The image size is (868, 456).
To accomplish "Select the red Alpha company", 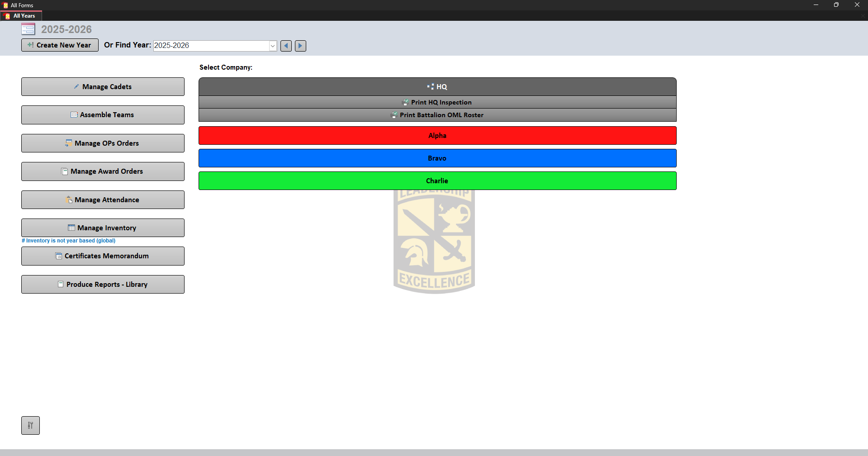I will (x=437, y=136).
